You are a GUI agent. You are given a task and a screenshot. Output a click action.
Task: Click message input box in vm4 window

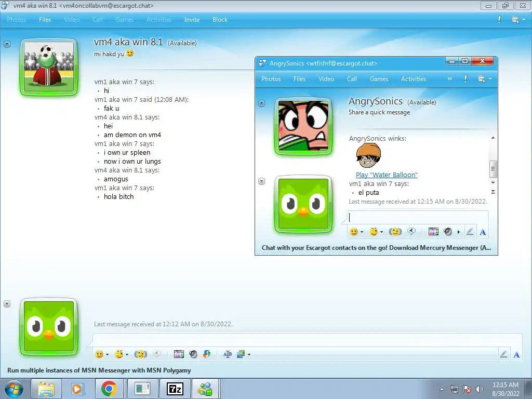pyautogui.click(x=307, y=340)
